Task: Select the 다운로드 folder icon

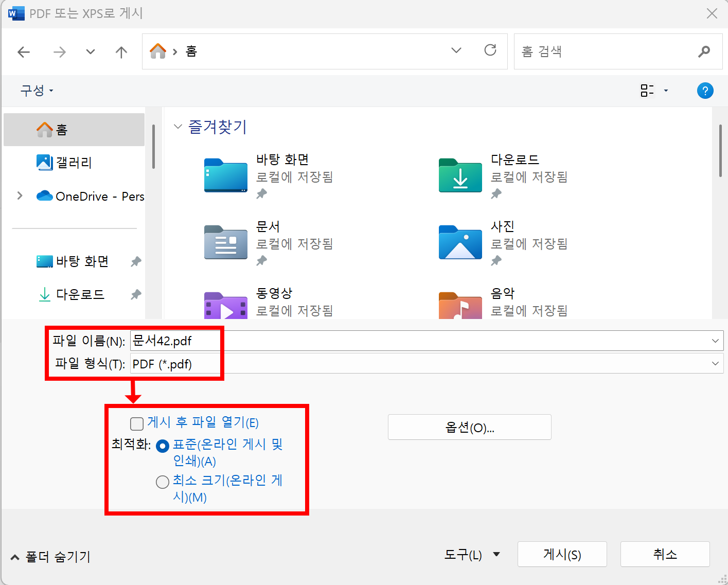Action: tap(460, 175)
